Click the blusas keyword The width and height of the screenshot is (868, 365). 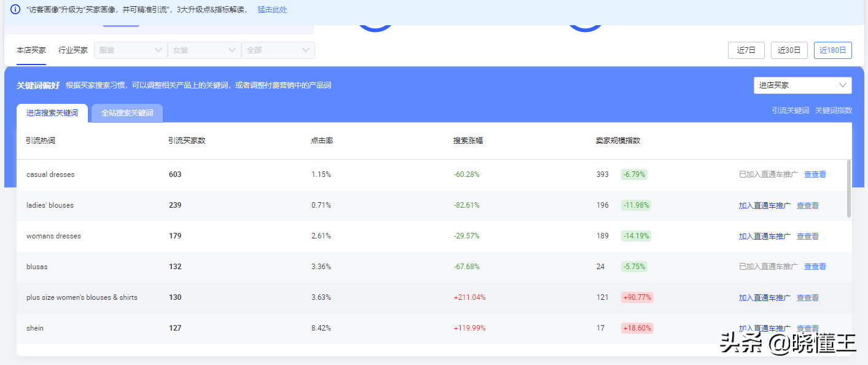(x=37, y=267)
